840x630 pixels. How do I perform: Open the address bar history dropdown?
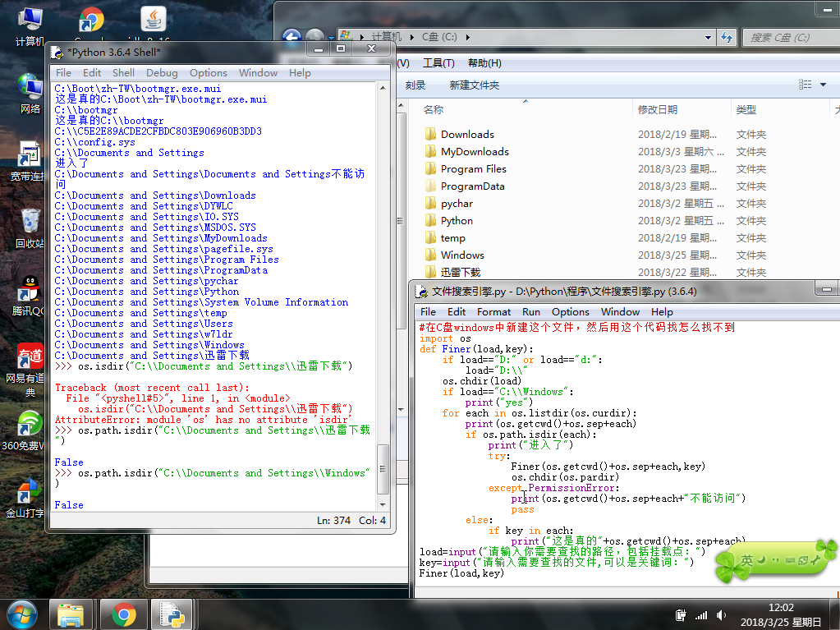tap(707, 37)
